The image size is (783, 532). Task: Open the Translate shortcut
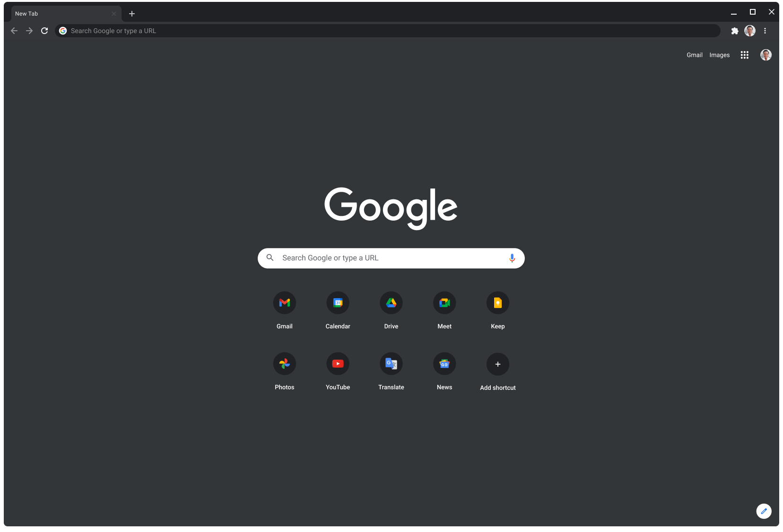tap(391, 364)
